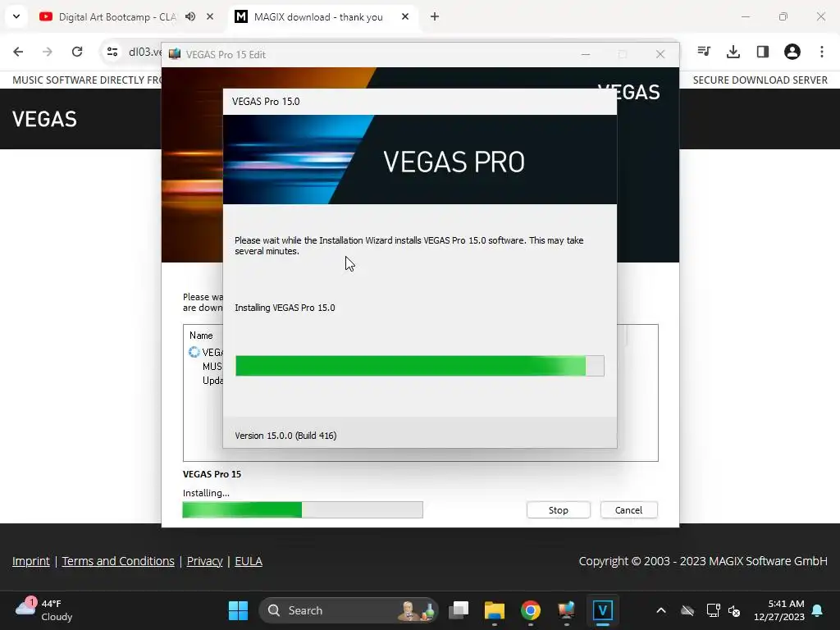Click the VEGAS PRO banner image
The height and width of the screenshot is (630, 840).
419,160
